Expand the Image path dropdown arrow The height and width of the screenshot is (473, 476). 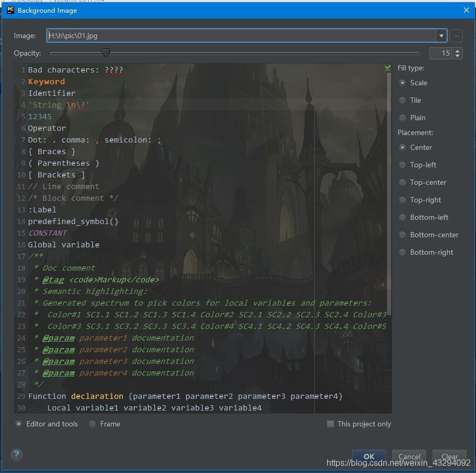click(x=441, y=35)
